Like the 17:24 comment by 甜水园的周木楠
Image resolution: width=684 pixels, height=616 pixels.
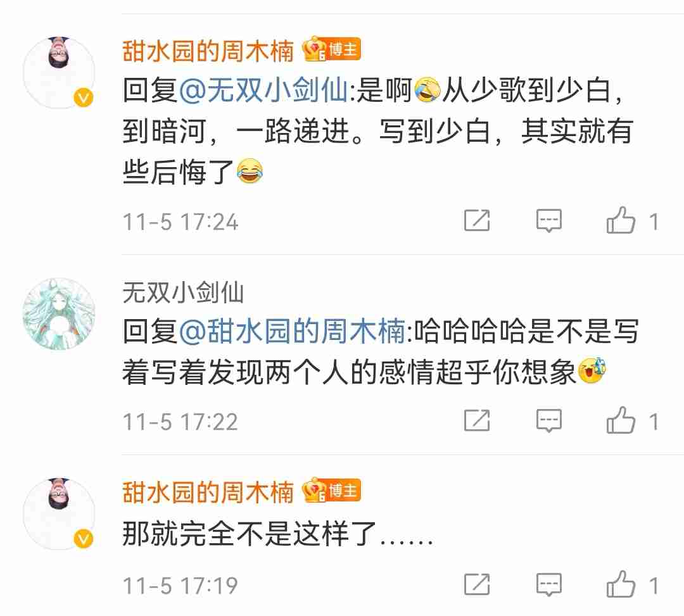(x=621, y=220)
